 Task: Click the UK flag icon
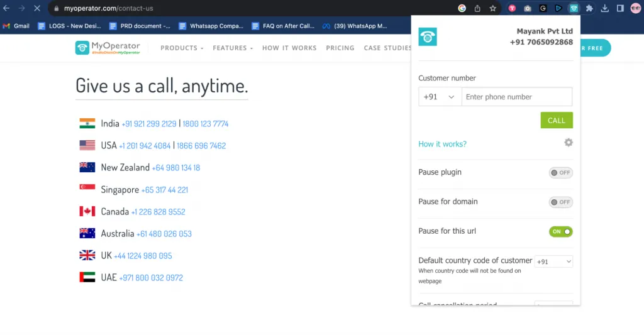click(x=87, y=255)
